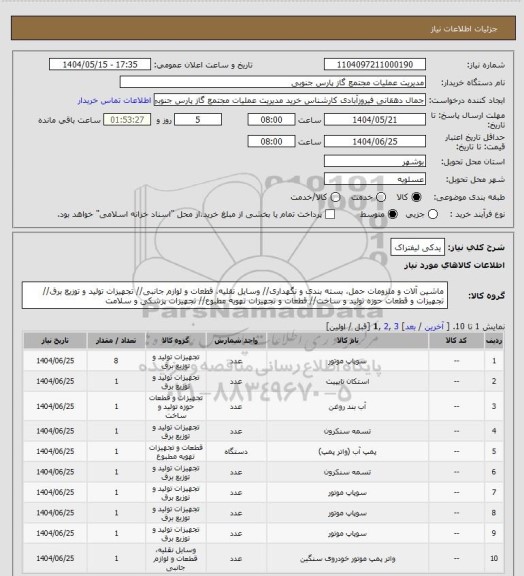524x576 pixels.
Task: Click the ایجاد کننده درخواست field
Action: [x=290, y=100]
